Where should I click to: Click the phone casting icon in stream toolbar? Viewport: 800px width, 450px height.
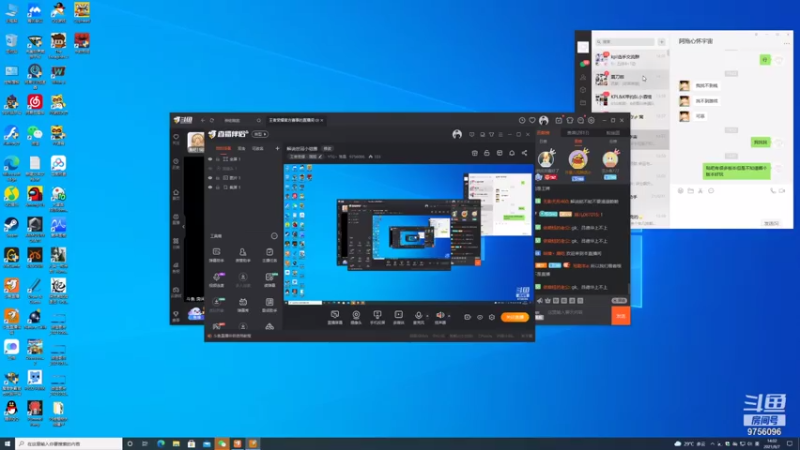point(377,315)
